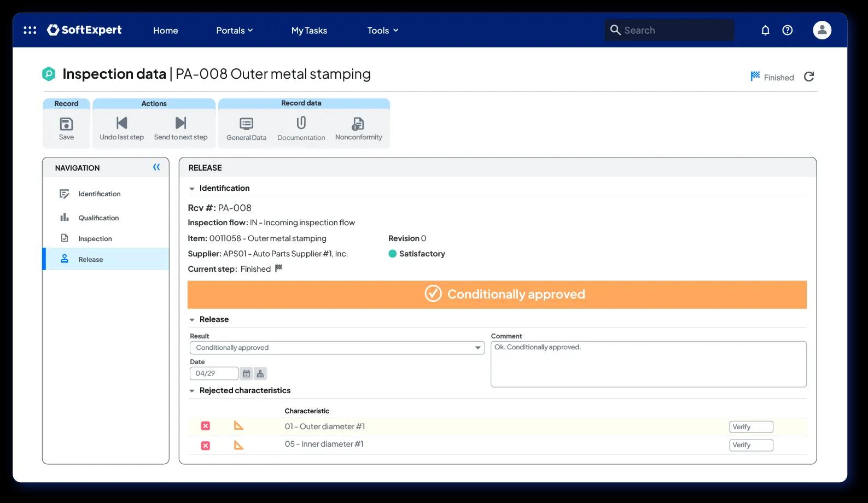Click the clear date icon

pyautogui.click(x=260, y=374)
